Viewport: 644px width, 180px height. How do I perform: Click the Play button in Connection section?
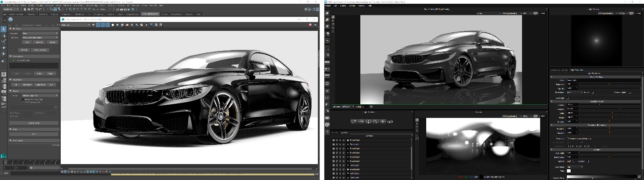coord(39,73)
